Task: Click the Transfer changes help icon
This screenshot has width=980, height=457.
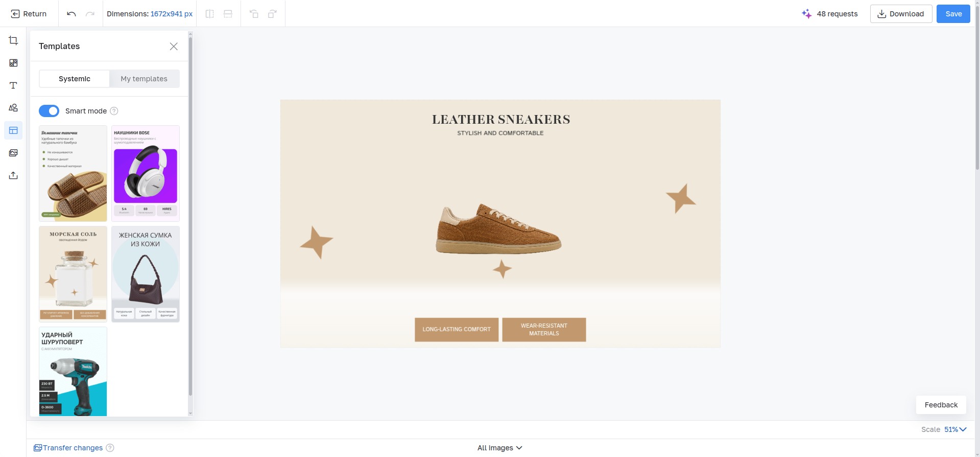Action: click(110, 448)
